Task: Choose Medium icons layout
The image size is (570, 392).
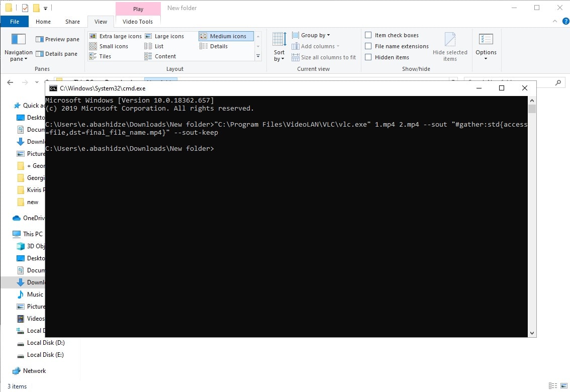Action: click(x=226, y=36)
